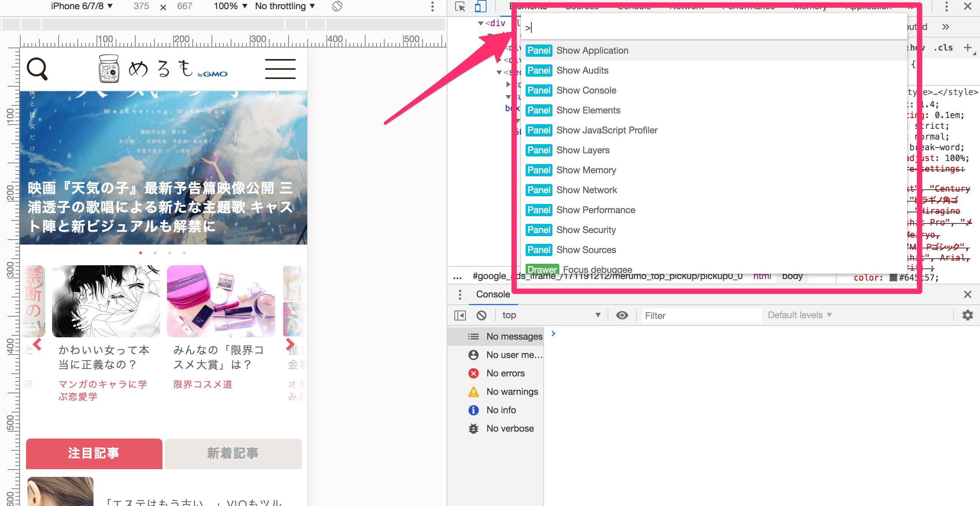Viewport: 980px width, 506px height.
Task: Click the live expression eye icon
Action: [x=622, y=315]
